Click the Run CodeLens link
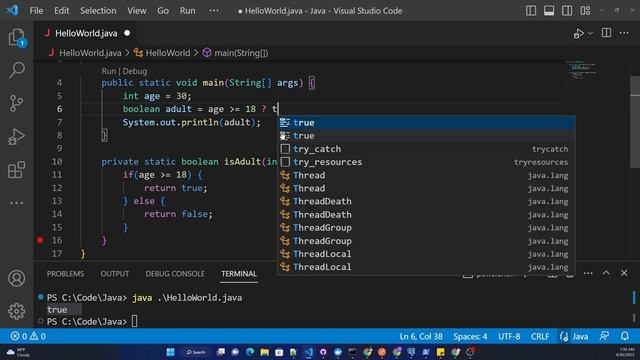The width and height of the screenshot is (640, 360). [109, 71]
